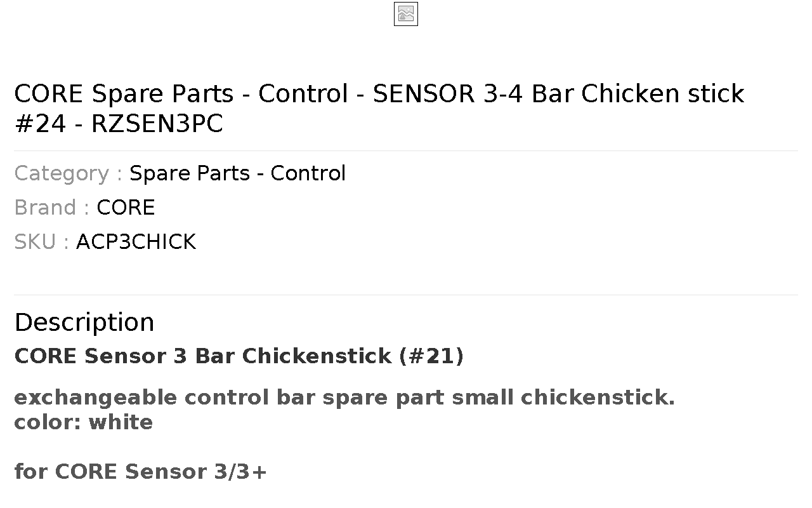Click the word SENSOR in the title
Viewport: 812px width, 508px height.
424,94
